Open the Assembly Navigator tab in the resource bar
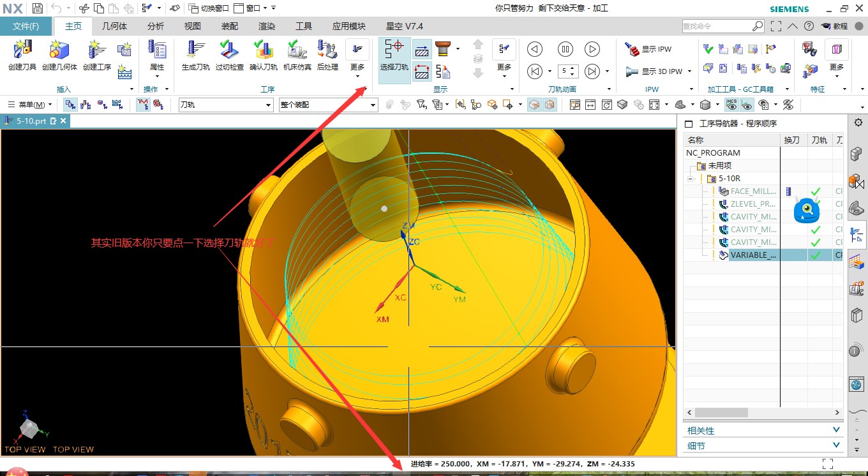Screen dimensions: 868x476 tap(857, 153)
